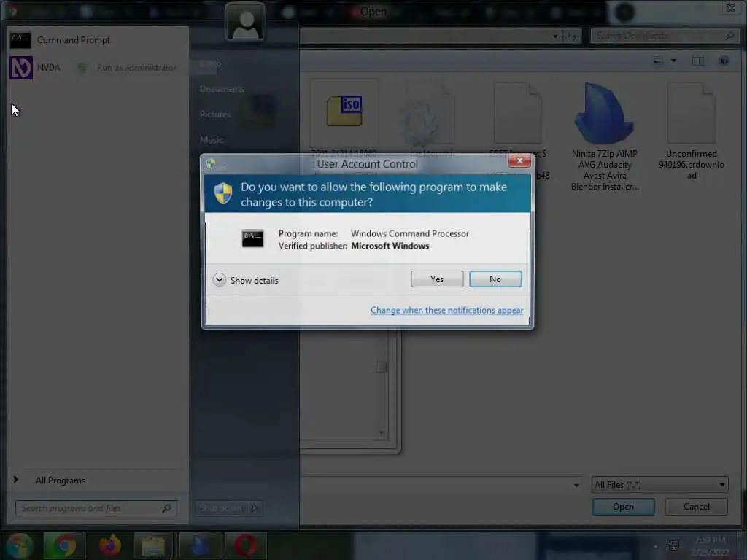
Task: Toggle the preview pane icon
Action: coord(698,61)
